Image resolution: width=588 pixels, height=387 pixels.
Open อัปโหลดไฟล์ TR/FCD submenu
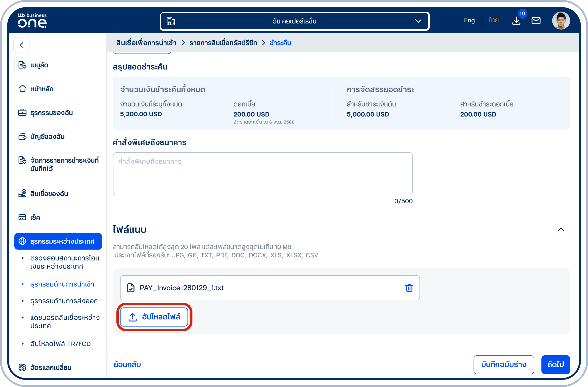pyautogui.click(x=60, y=344)
